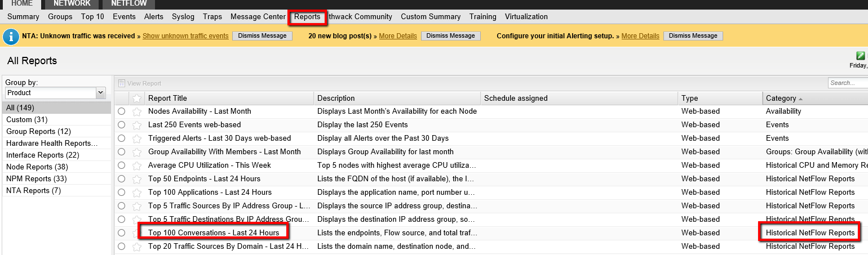Click the View Report toolbar icon
Viewport: 868px width, 255px height.
(x=121, y=83)
